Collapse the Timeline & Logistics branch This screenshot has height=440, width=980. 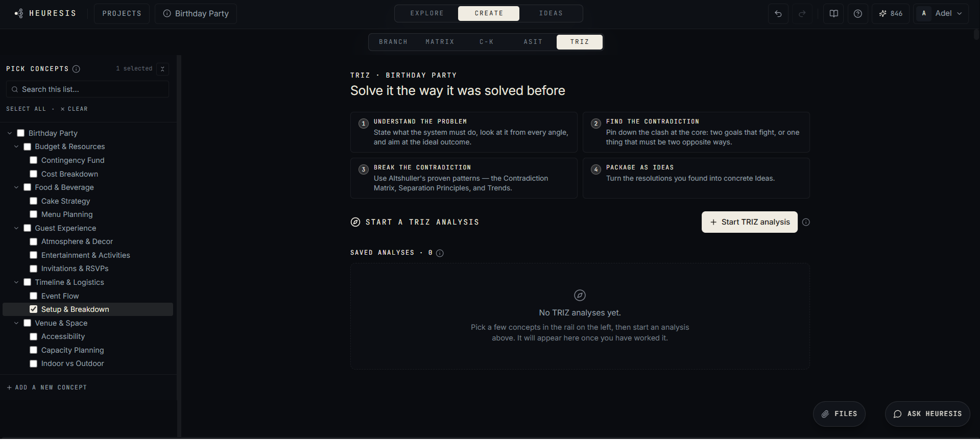click(x=16, y=282)
